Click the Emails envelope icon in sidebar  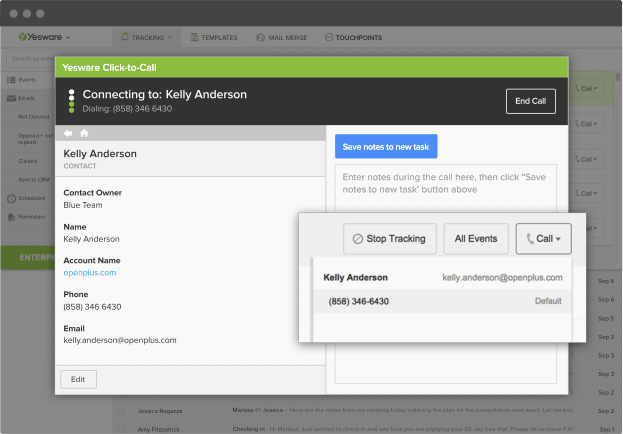(11, 98)
